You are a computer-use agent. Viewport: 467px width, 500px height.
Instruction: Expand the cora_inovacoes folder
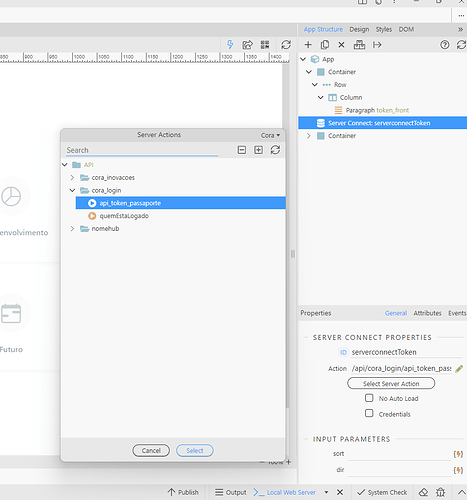[x=72, y=178]
